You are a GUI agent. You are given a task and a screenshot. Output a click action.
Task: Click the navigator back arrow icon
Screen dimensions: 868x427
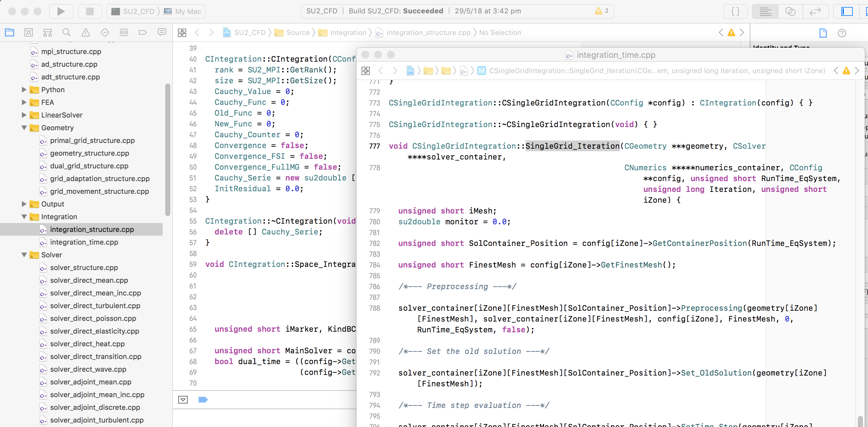tap(198, 32)
